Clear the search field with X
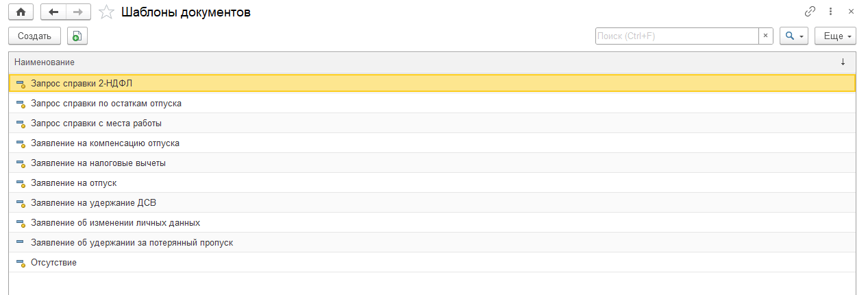The height and width of the screenshot is (295, 868). (x=766, y=36)
